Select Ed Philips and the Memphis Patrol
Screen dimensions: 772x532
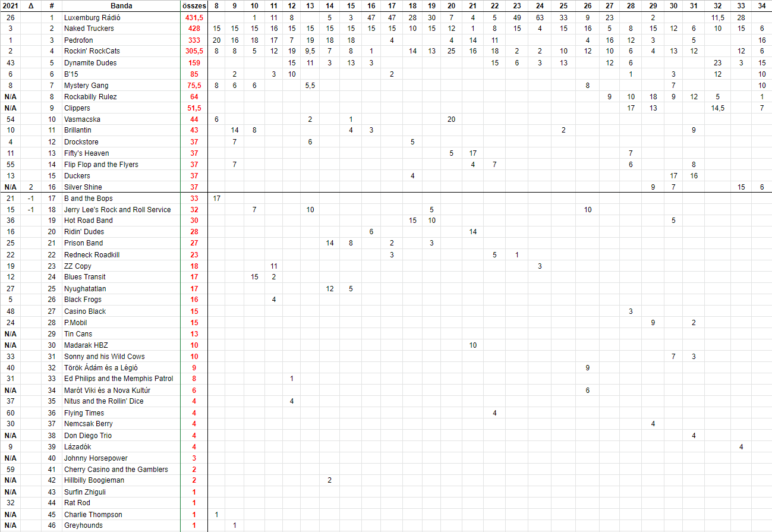tap(119, 379)
